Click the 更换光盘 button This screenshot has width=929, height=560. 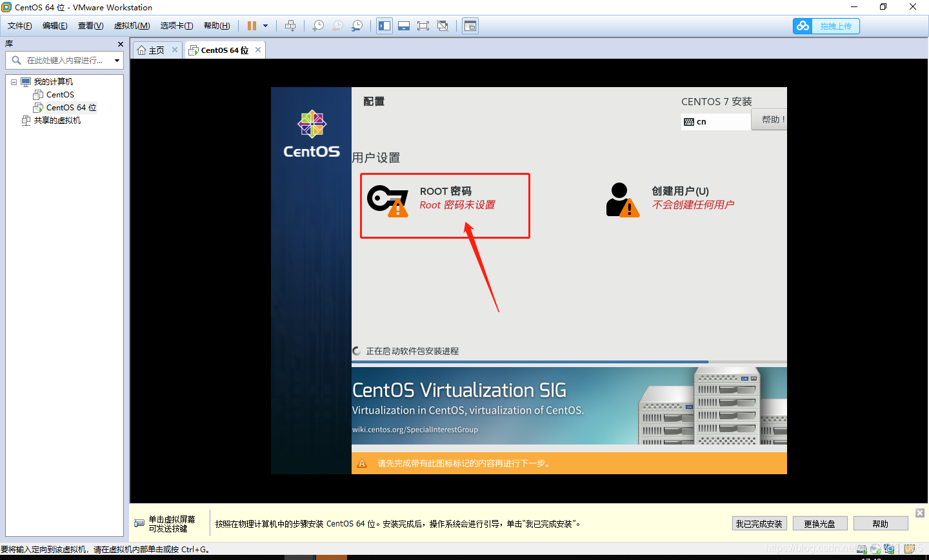820,524
